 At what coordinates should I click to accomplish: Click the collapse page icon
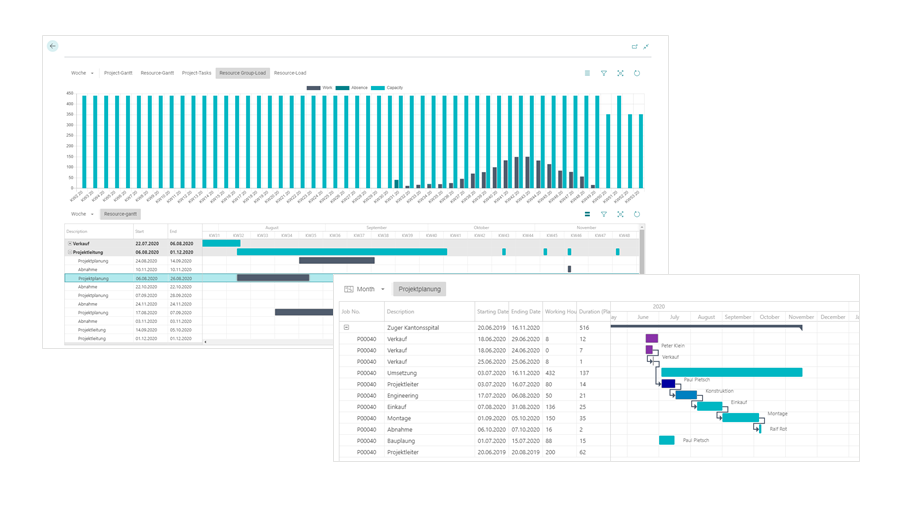pos(646,46)
